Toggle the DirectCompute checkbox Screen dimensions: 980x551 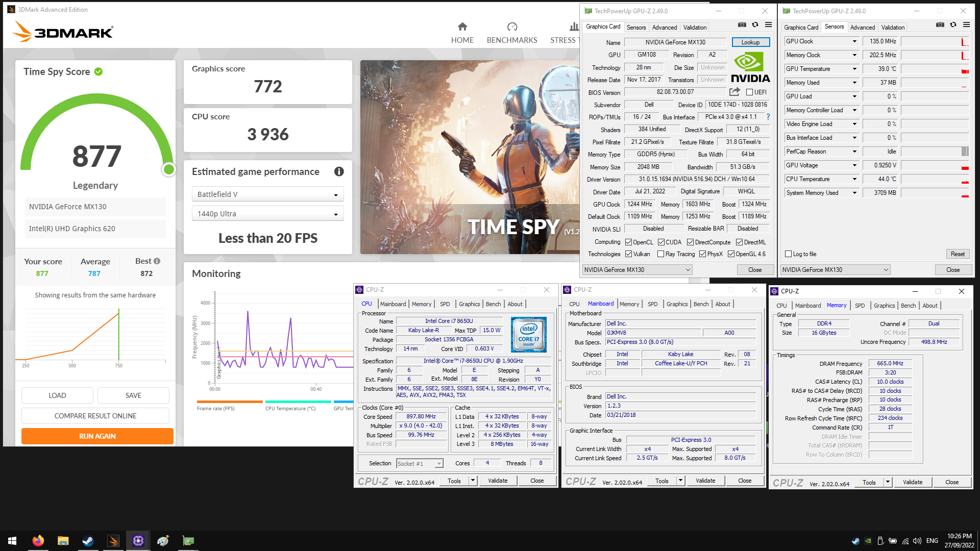coord(690,242)
